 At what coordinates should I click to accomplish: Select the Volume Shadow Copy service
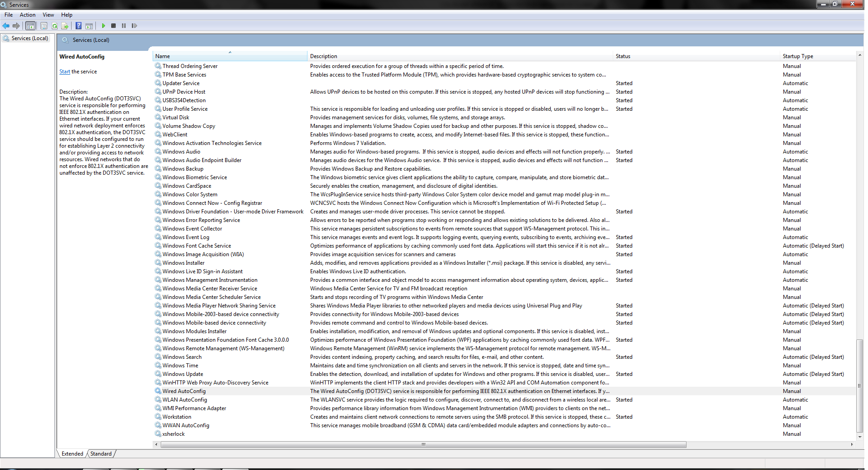504,126
